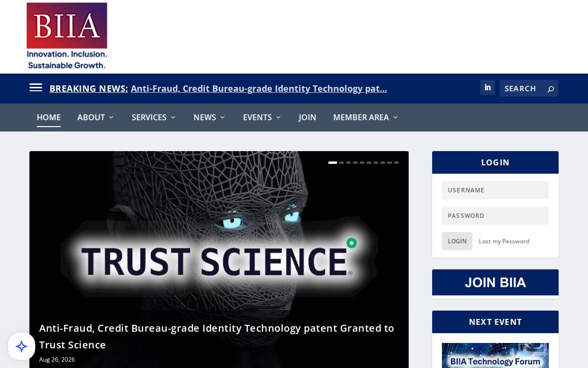Click Lost my Password link
This screenshot has height=368, width=588.
[504, 241]
